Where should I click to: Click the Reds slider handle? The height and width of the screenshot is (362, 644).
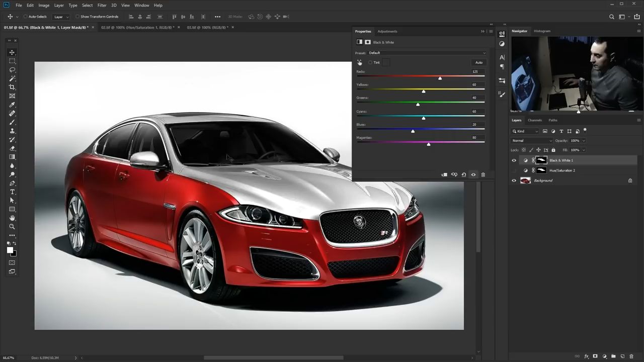tap(440, 78)
